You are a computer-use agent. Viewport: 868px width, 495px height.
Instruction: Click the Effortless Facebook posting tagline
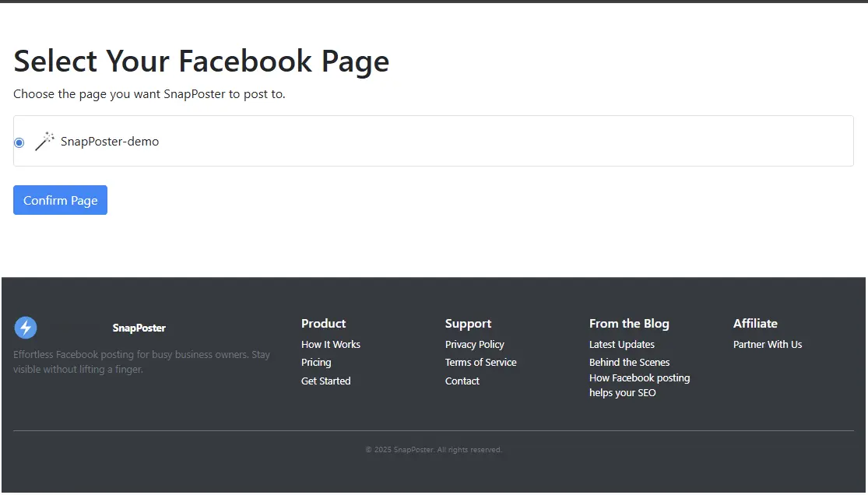pyautogui.click(x=142, y=362)
